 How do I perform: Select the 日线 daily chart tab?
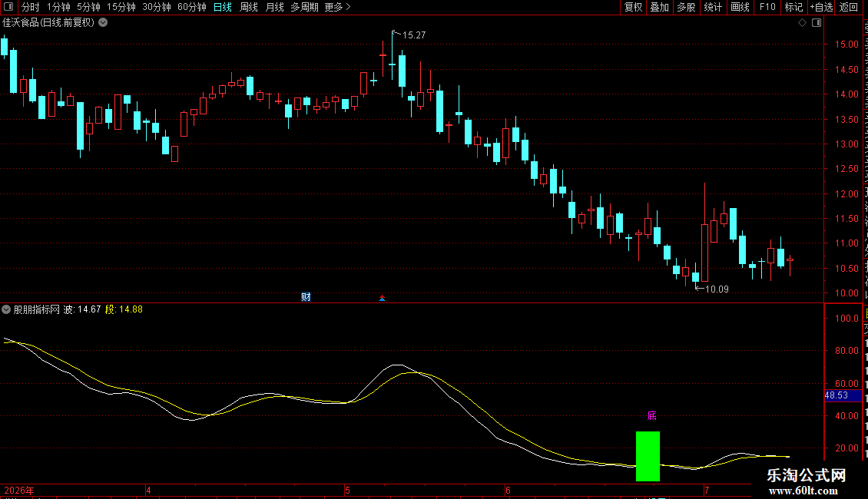point(223,7)
